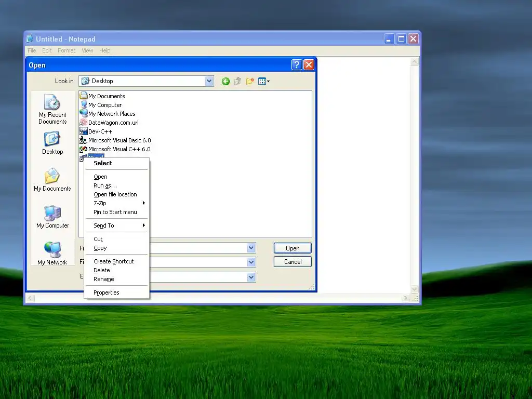
Task: Choose Run as... in the context menu
Action: click(117, 185)
